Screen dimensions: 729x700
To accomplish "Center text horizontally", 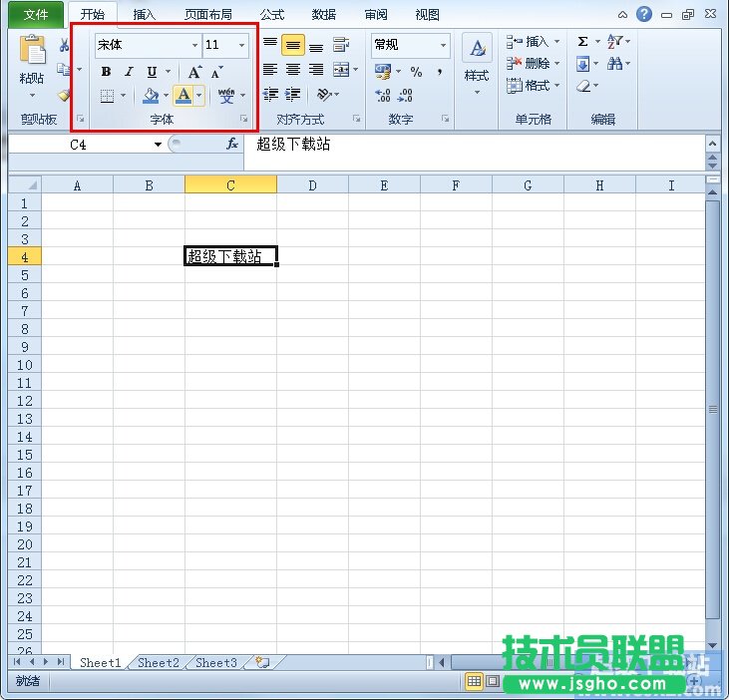I will tap(293, 70).
